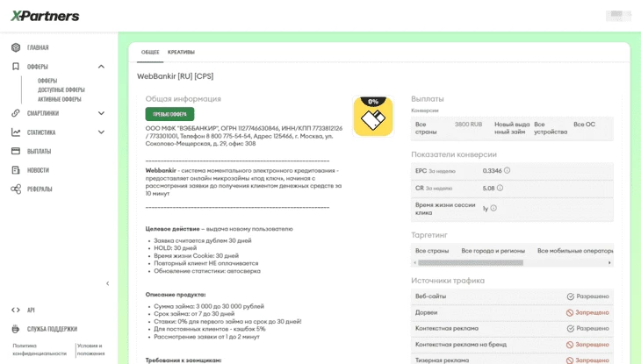
Task: Switch to the Креативы tab
Action: click(x=181, y=53)
